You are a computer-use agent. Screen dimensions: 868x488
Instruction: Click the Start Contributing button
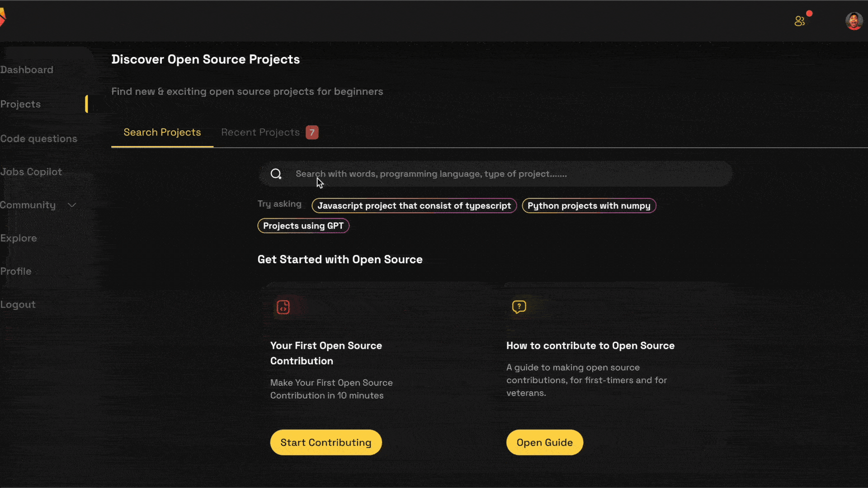pos(326,442)
